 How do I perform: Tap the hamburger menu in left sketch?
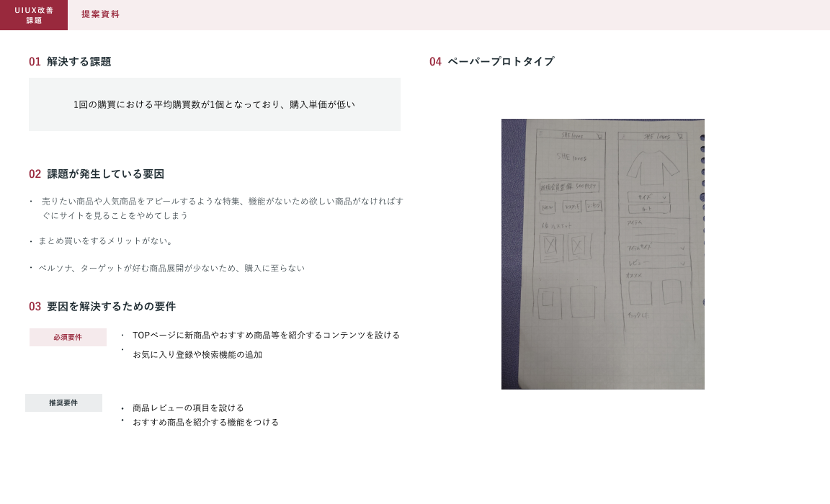[540, 134]
